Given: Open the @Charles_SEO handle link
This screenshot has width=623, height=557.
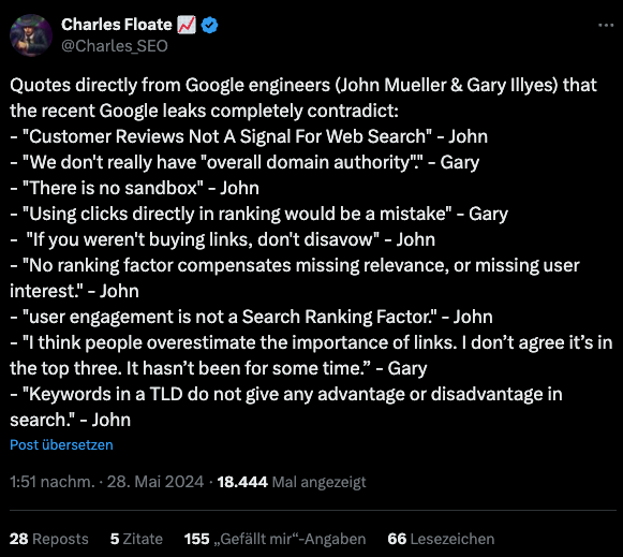Looking at the screenshot, I should click(114, 46).
